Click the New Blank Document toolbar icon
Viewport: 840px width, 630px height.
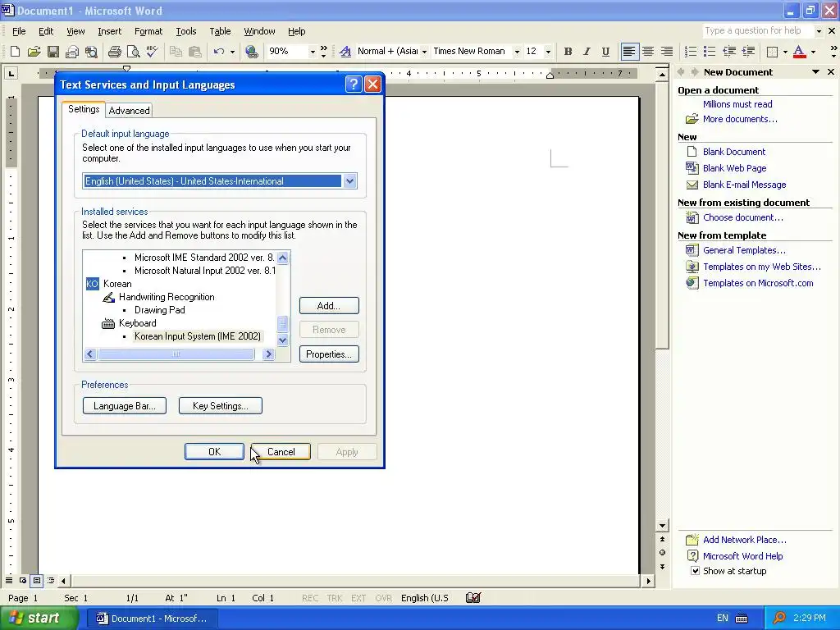point(15,52)
